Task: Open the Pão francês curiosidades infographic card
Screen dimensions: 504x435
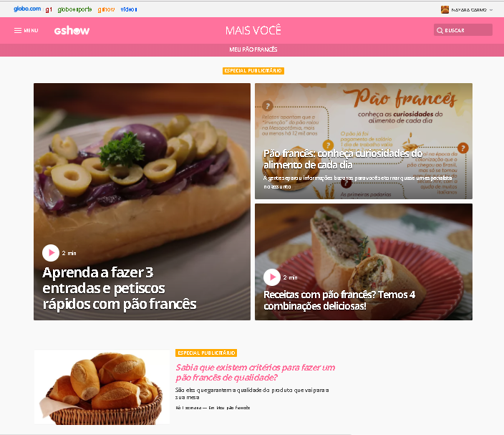Action: [364, 141]
